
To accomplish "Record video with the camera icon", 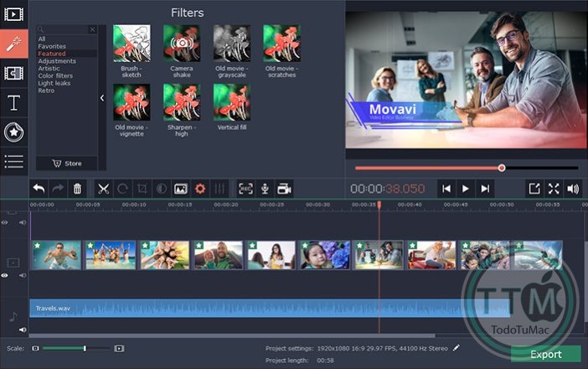I will 284,189.
